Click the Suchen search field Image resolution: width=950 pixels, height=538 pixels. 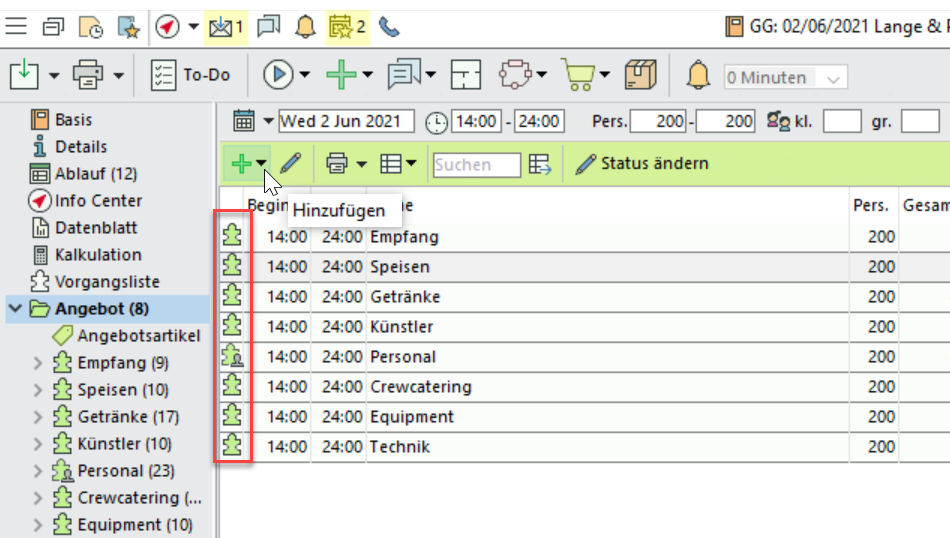coord(476,164)
